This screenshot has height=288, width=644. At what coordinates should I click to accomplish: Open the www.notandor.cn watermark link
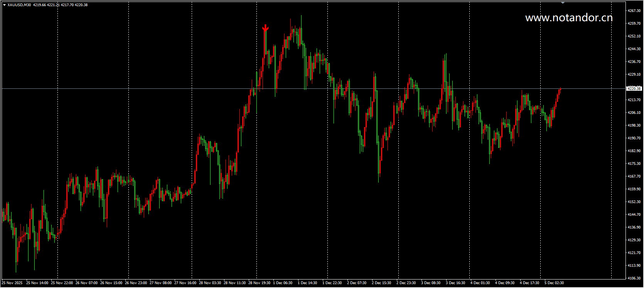[569, 17]
